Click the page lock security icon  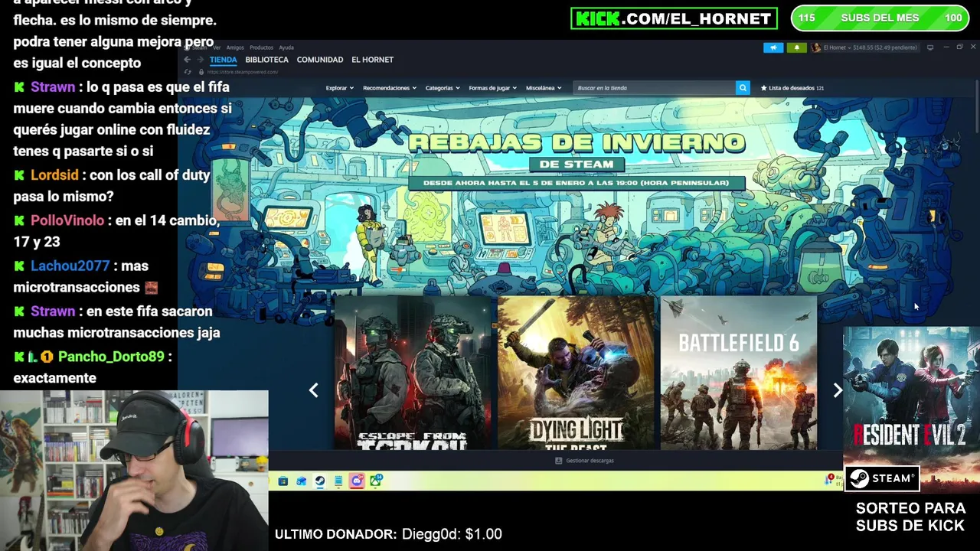pyautogui.click(x=201, y=72)
